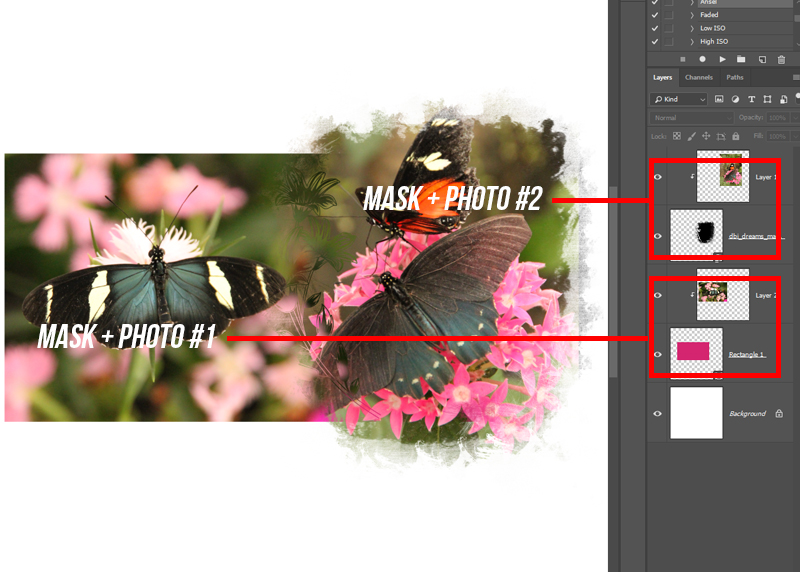Open the Layers panel options menu
The image size is (800, 572).
pos(796,77)
